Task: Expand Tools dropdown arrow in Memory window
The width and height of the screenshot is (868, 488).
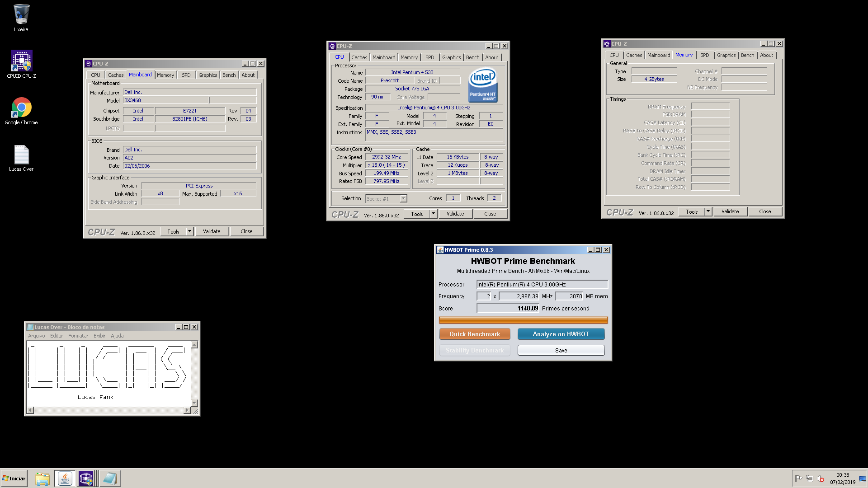Action: (x=708, y=211)
